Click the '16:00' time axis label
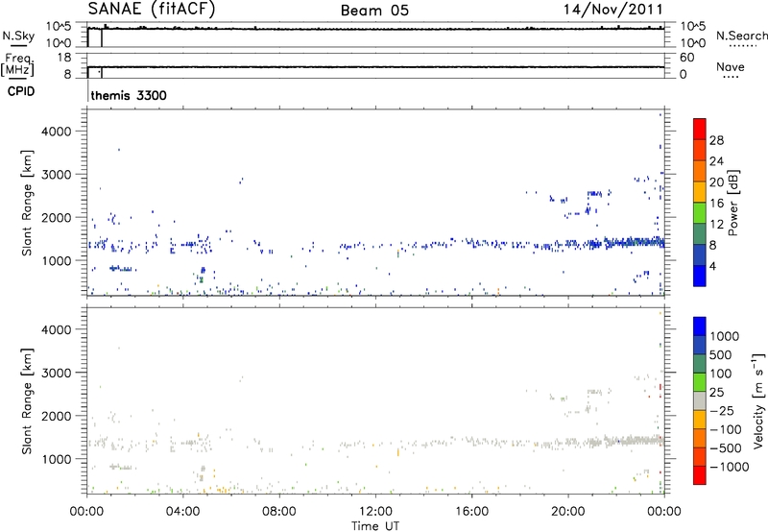 click(x=471, y=512)
